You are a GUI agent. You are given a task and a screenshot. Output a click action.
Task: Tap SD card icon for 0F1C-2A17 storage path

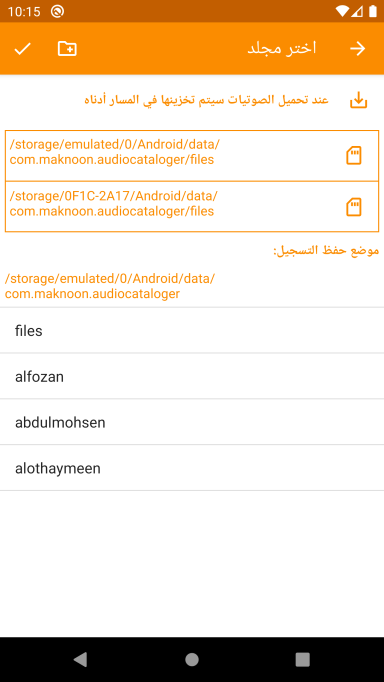[x=354, y=207]
